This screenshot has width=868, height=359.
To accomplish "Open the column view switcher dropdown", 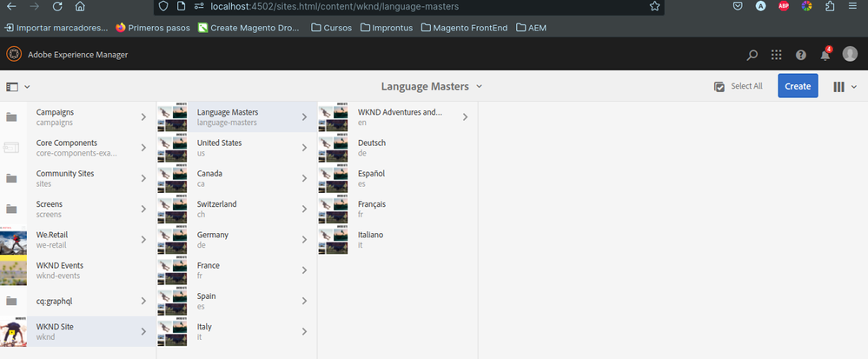I will coord(845,86).
